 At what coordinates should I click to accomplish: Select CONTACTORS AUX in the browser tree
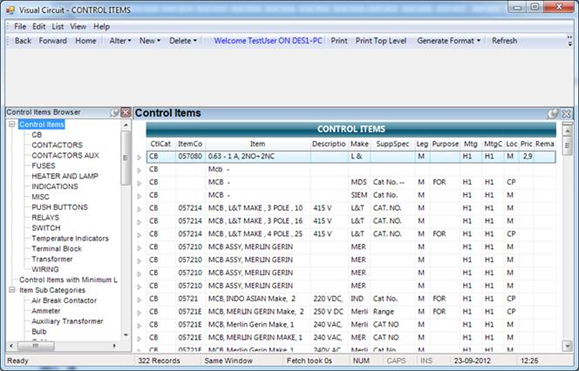tap(65, 155)
